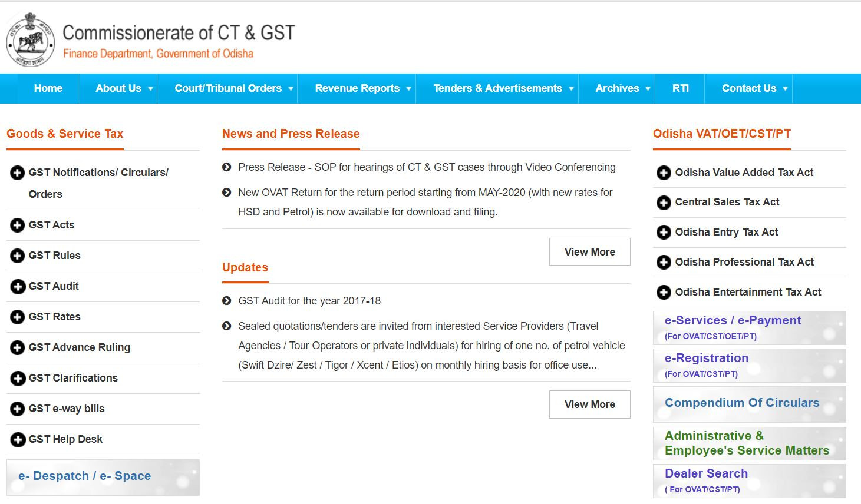Open the Tenders & Advertisements dropdown arrow
Image resolution: width=861 pixels, height=504 pixels.
(x=571, y=89)
